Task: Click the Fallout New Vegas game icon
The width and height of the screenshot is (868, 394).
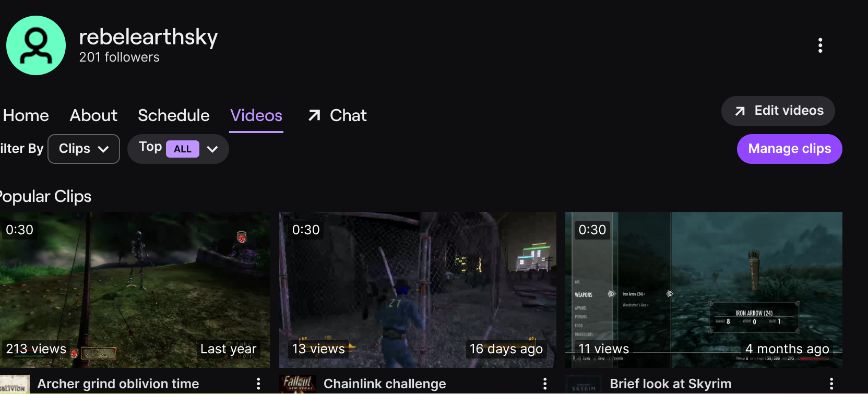Action: pyautogui.click(x=298, y=385)
